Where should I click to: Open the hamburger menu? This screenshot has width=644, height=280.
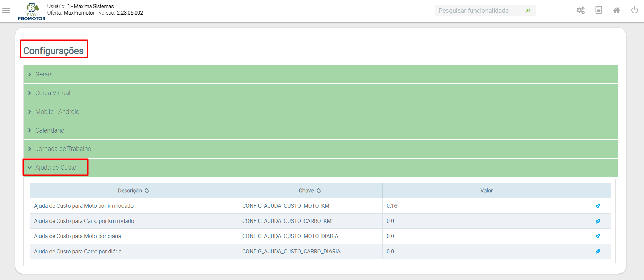point(7,11)
